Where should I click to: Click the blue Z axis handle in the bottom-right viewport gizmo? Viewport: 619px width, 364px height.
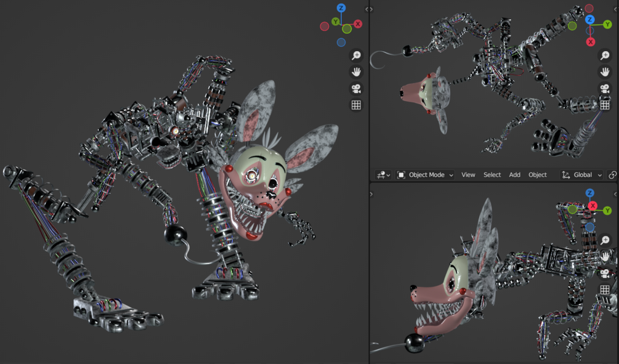(x=590, y=193)
